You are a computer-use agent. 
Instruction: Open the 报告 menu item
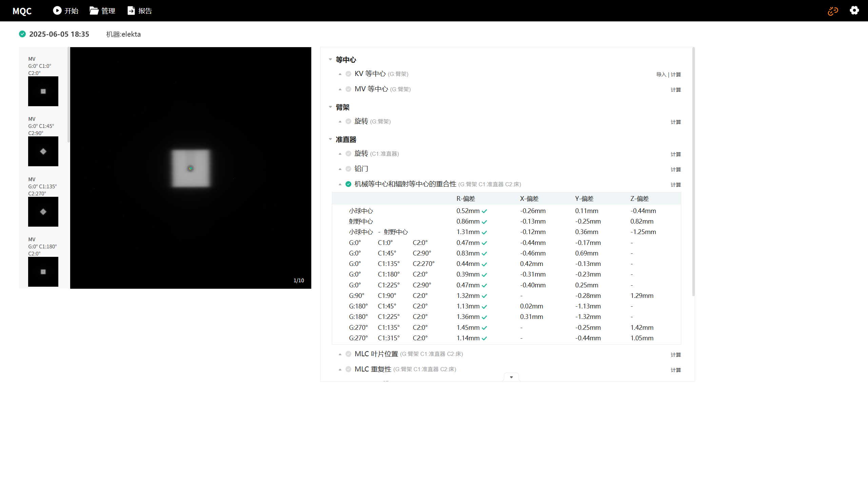140,11
